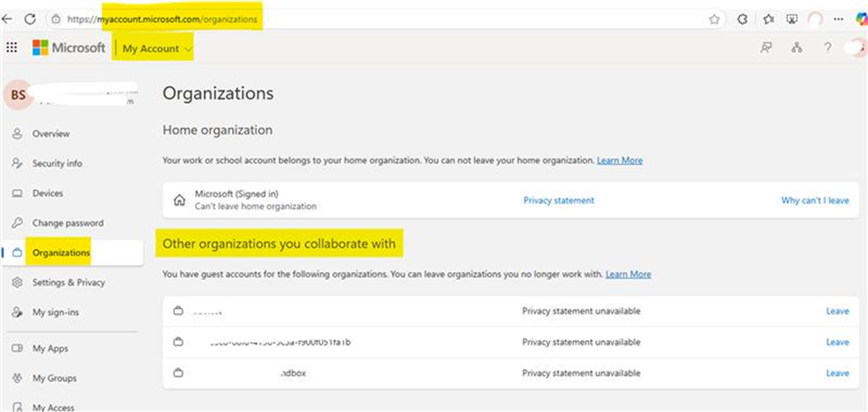Click "Privacy statement unavailable" in the "ndbox" row
868x412 pixels.
[x=581, y=373]
